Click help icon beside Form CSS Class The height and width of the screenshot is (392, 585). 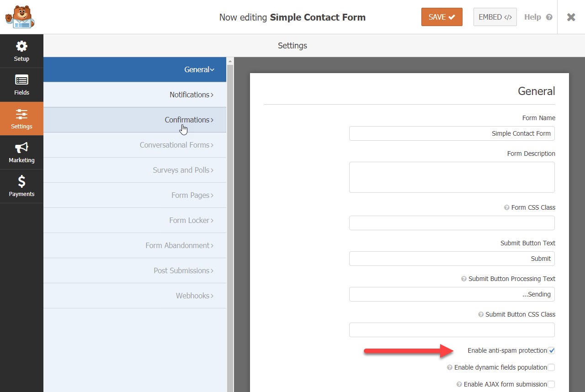[506, 207]
